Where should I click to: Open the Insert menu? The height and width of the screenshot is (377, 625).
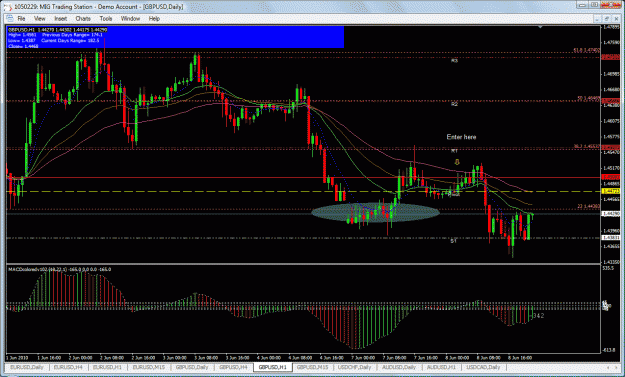tap(61, 19)
